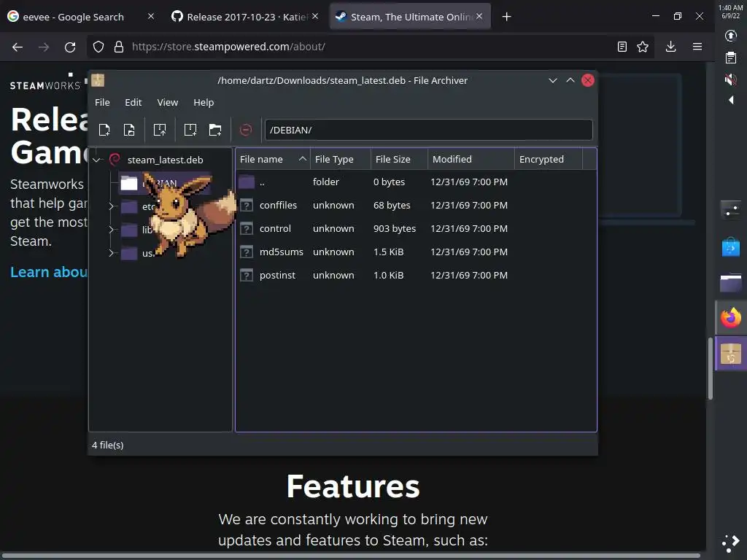Select the postinst file name
Image resolution: width=747 pixels, height=560 pixels.
pyautogui.click(x=277, y=275)
